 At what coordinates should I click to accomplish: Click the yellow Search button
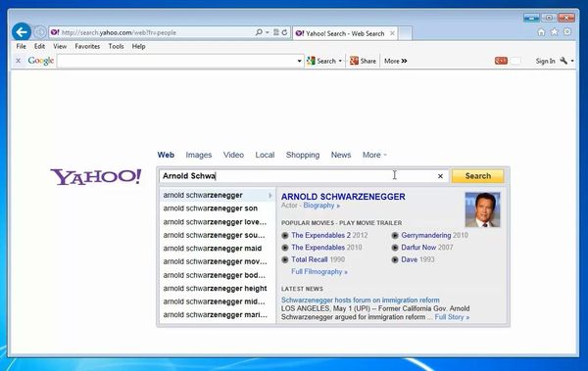(x=478, y=176)
